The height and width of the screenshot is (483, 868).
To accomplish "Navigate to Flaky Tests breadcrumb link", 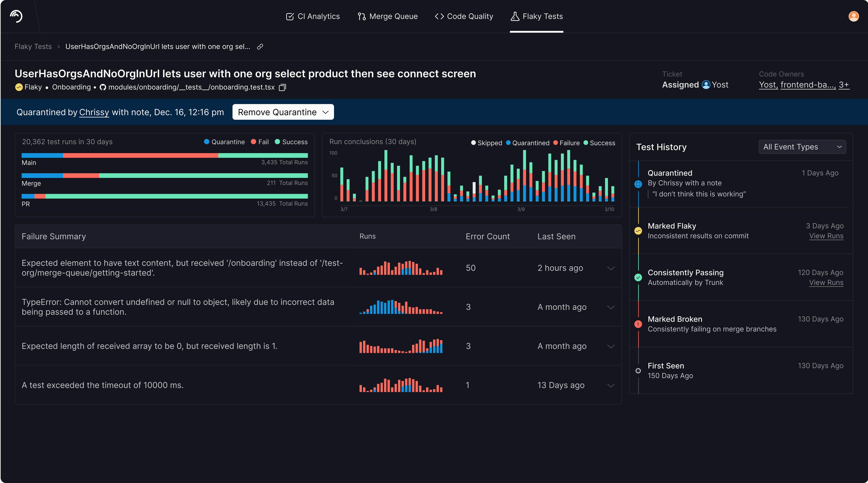I will (33, 47).
